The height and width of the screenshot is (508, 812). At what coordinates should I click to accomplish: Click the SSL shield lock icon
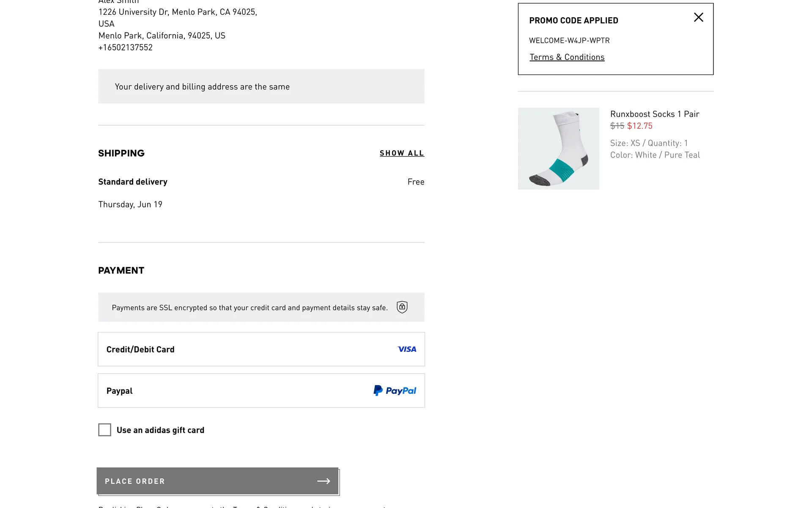(x=402, y=307)
